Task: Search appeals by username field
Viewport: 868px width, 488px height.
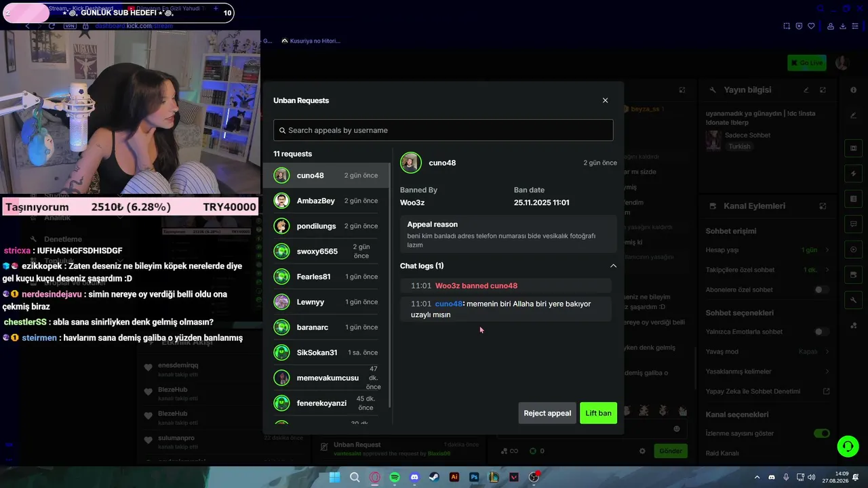Action: [x=443, y=130]
